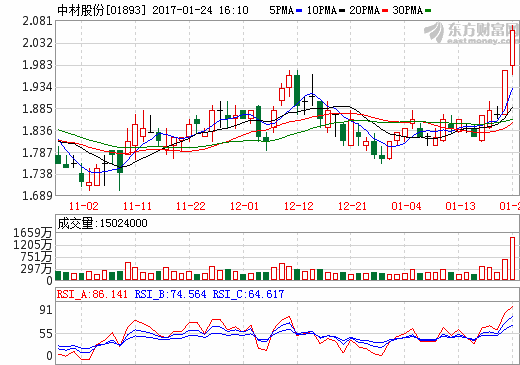This screenshot has height=365, width=520.
Task: Select the 751万 volume axis label
Action: (x=36, y=257)
